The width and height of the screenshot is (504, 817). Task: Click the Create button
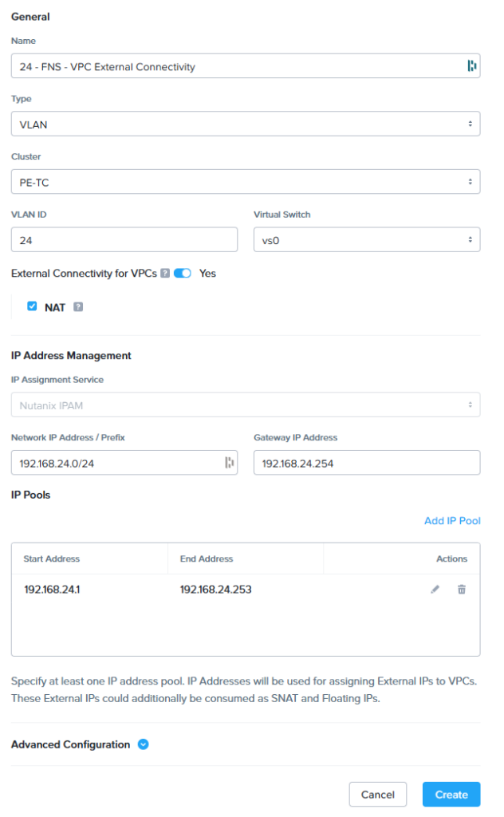451,794
